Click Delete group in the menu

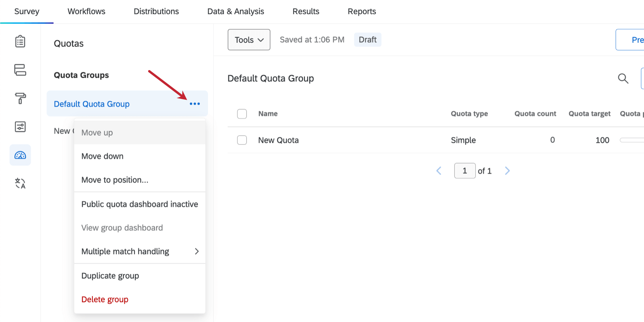(105, 299)
